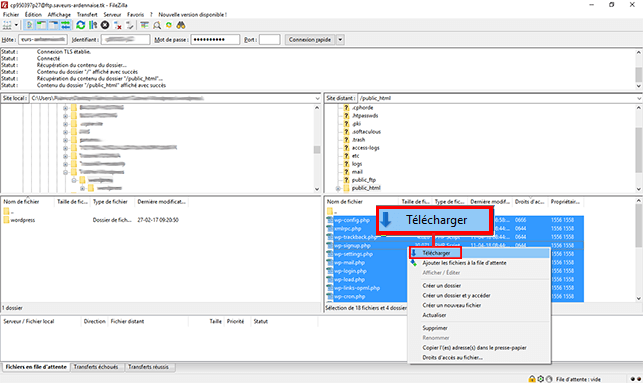Viewport: 643px width, 383px height.
Task: Click the process queue toolbar icon
Action: (x=93, y=25)
